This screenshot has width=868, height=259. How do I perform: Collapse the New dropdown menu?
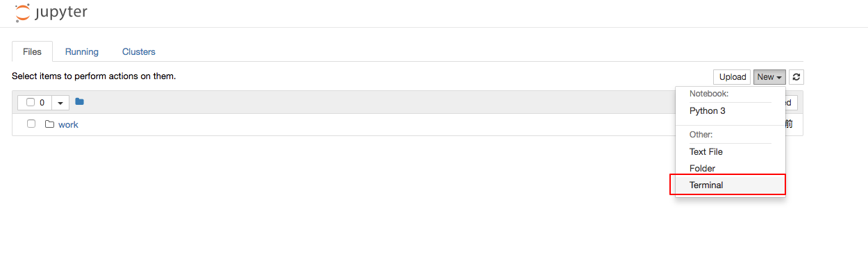tap(769, 77)
